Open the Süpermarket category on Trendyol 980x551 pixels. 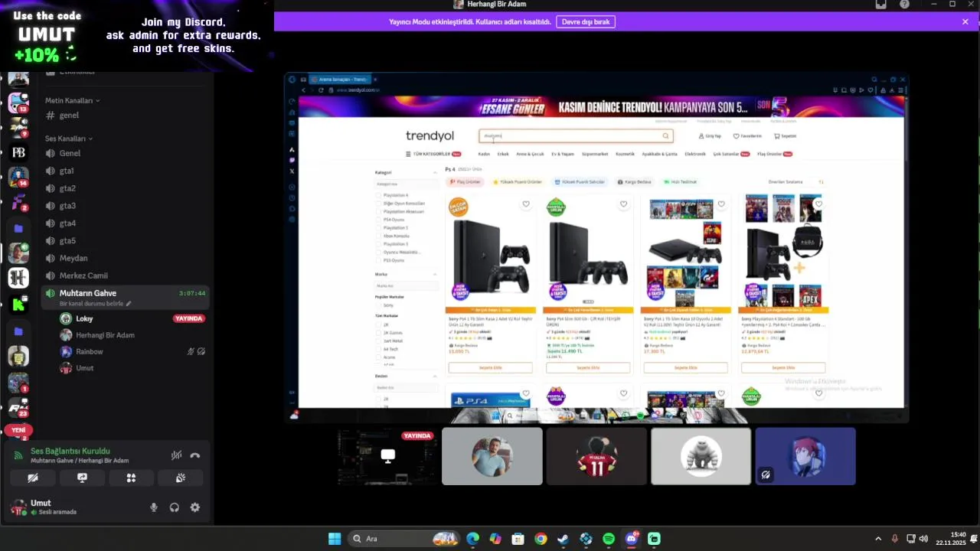[595, 154]
